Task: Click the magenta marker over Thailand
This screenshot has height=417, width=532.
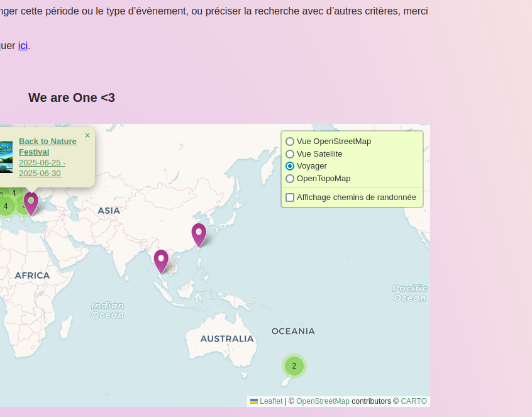Action: (161, 261)
